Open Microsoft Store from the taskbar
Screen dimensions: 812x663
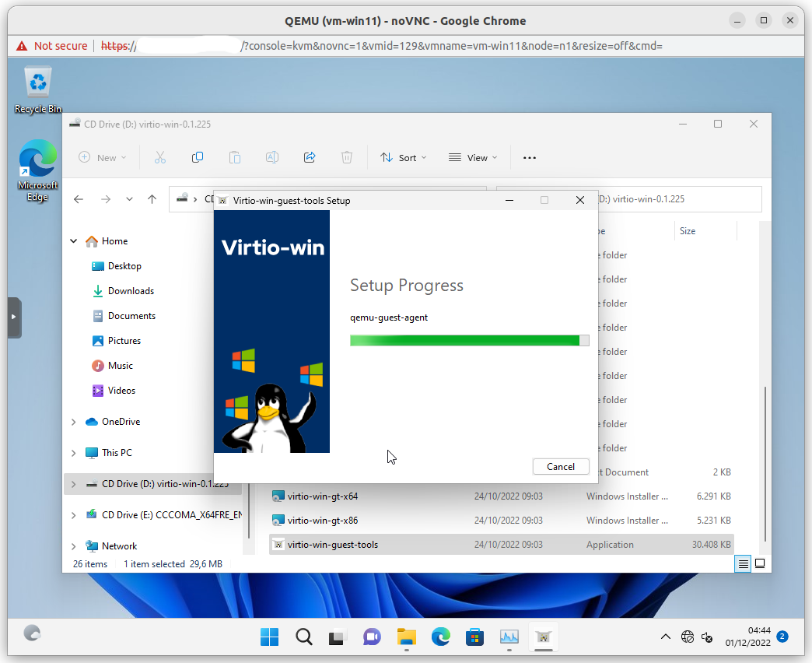coord(475,637)
